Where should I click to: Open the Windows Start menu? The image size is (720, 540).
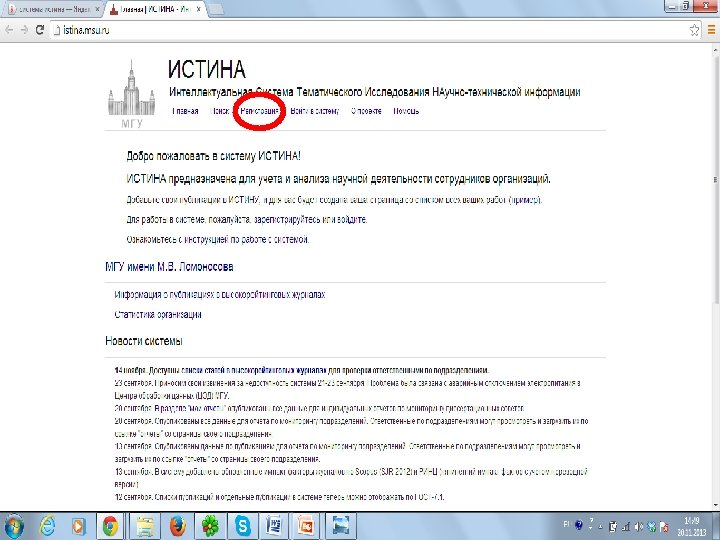[14, 526]
